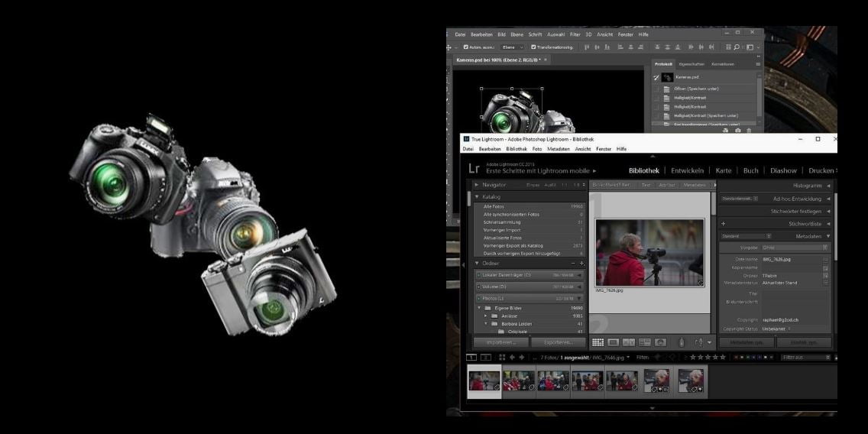Select the IMG_7626.jpg grid thumbnail
This screenshot has height=434, width=868.
[x=649, y=252]
